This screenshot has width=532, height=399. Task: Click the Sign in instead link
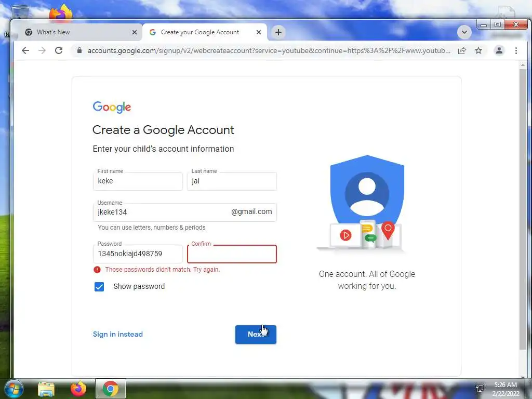(x=118, y=334)
